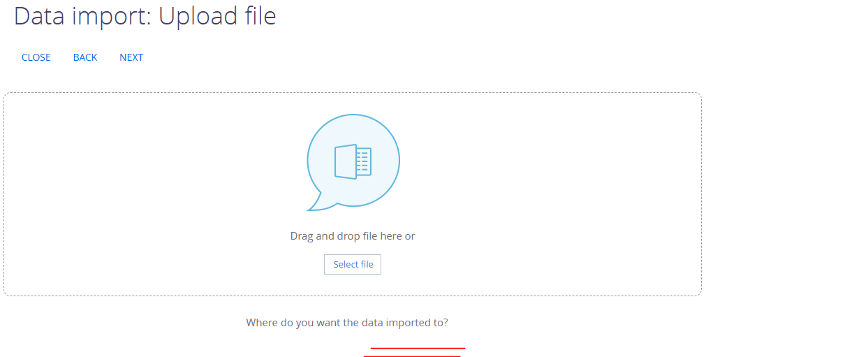Image resolution: width=868 pixels, height=357 pixels.
Task: Click the 'Data import: Upload file' heading
Action: pyautogui.click(x=145, y=15)
